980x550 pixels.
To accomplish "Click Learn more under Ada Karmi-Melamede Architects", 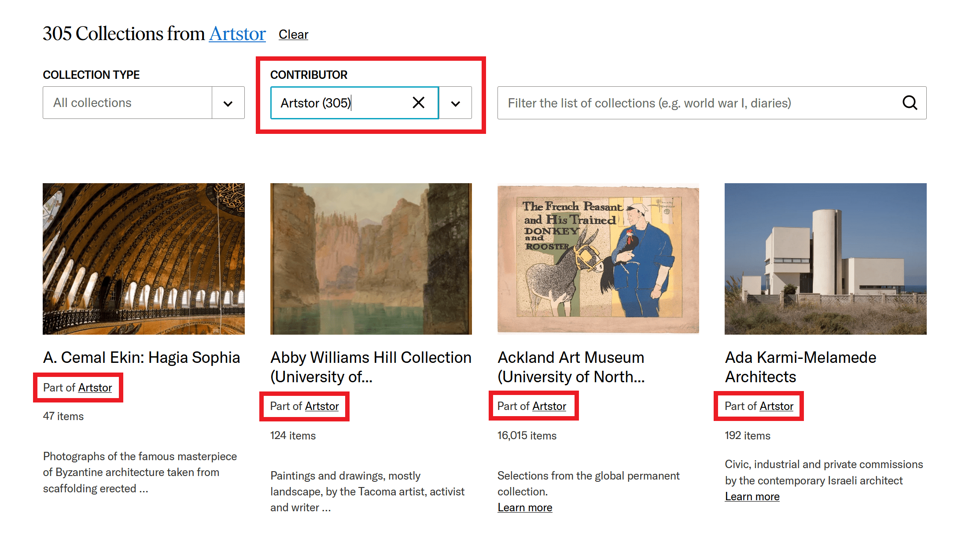I will point(752,496).
